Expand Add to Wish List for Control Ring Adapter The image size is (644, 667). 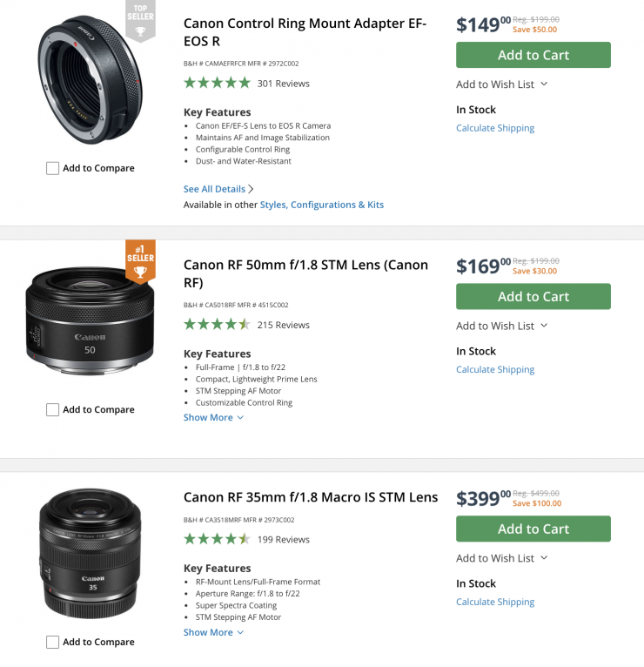pos(502,84)
